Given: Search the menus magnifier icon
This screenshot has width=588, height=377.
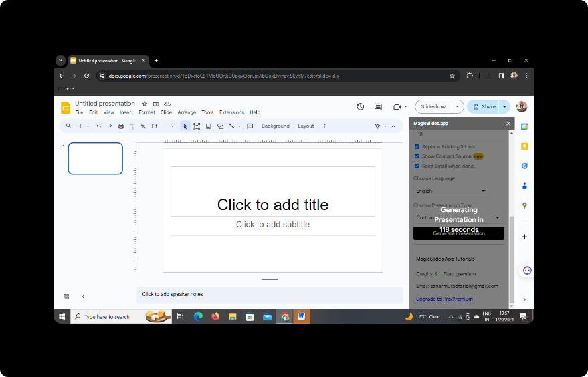Looking at the screenshot, I should tap(69, 126).
